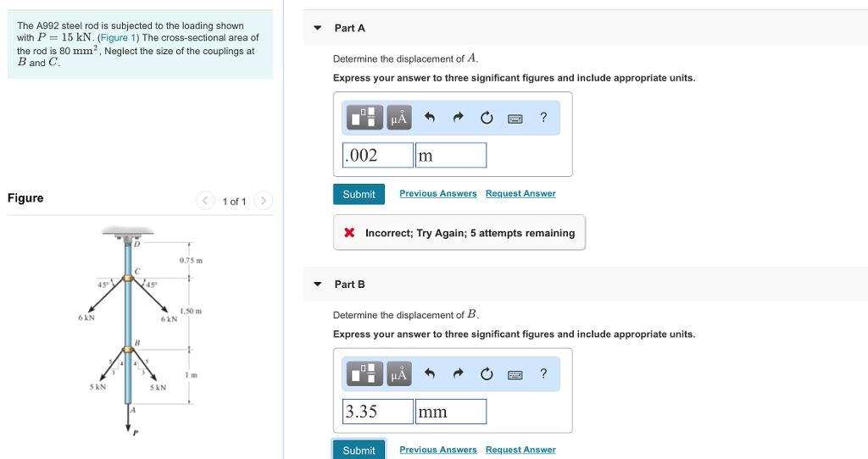Open the Figure 1 link in problem text
The height and width of the screenshot is (459, 868).
114,38
